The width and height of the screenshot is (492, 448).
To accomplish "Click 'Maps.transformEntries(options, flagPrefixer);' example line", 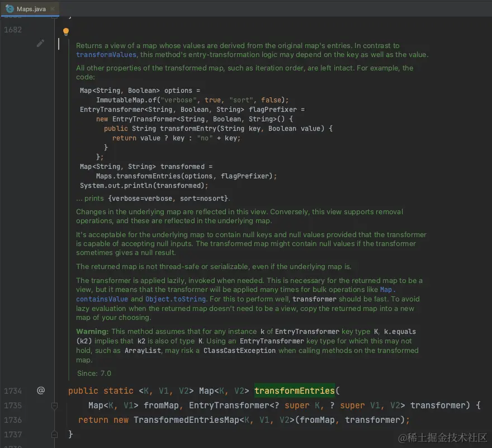I will tap(186, 176).
